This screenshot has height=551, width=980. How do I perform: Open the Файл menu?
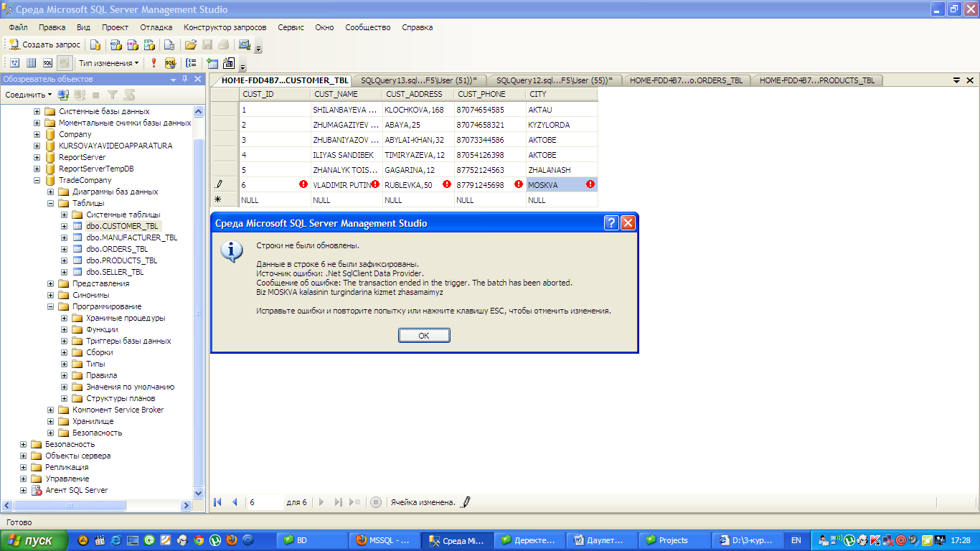tap(19, 27)
